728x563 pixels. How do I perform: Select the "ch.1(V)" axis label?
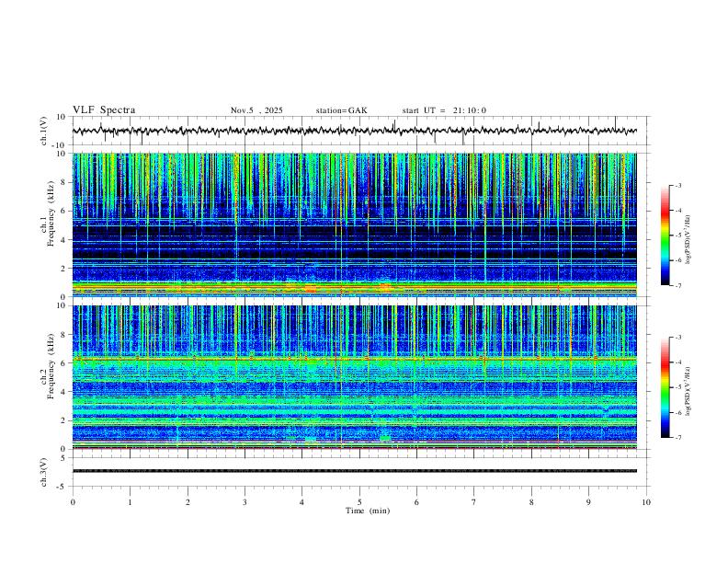[44, 131]
